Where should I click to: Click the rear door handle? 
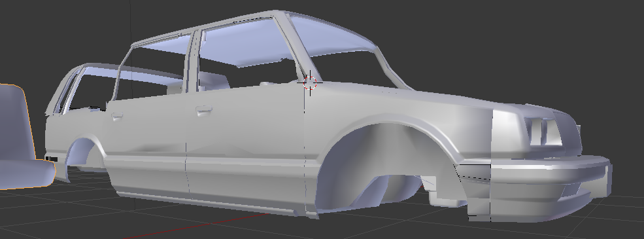click(117, 116)
